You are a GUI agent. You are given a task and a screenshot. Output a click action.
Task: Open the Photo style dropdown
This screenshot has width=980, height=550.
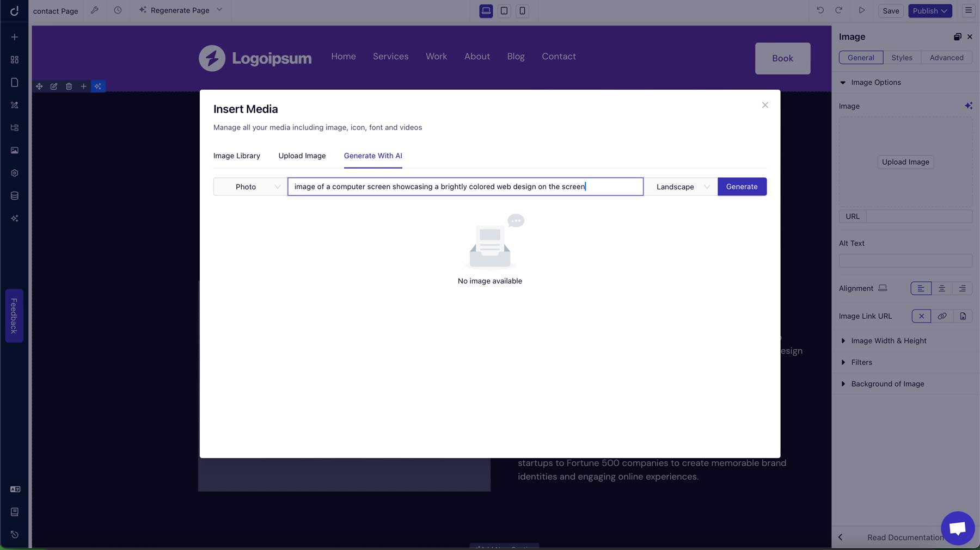click(x=250, y=187)
